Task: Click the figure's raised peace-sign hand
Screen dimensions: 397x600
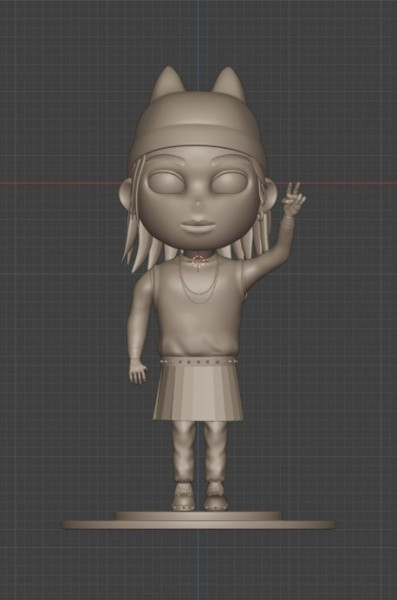Action: pyautogui.click(x=293, y=201)
